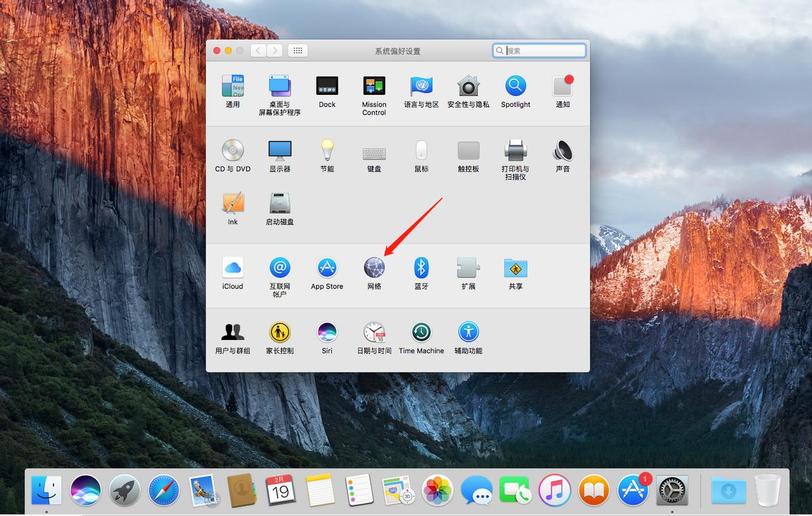Click the Show All grid button

coord(298,51)
